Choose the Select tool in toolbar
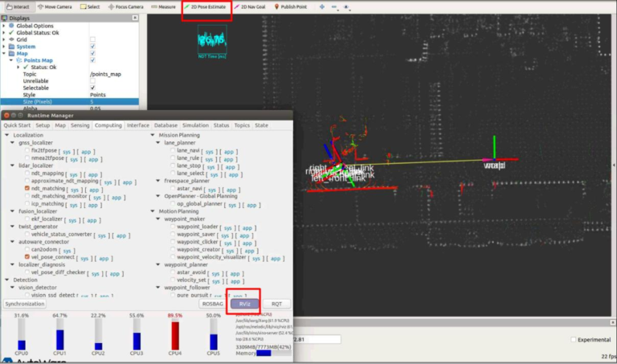This screenshot has height=364, width=617. (92, 6)
